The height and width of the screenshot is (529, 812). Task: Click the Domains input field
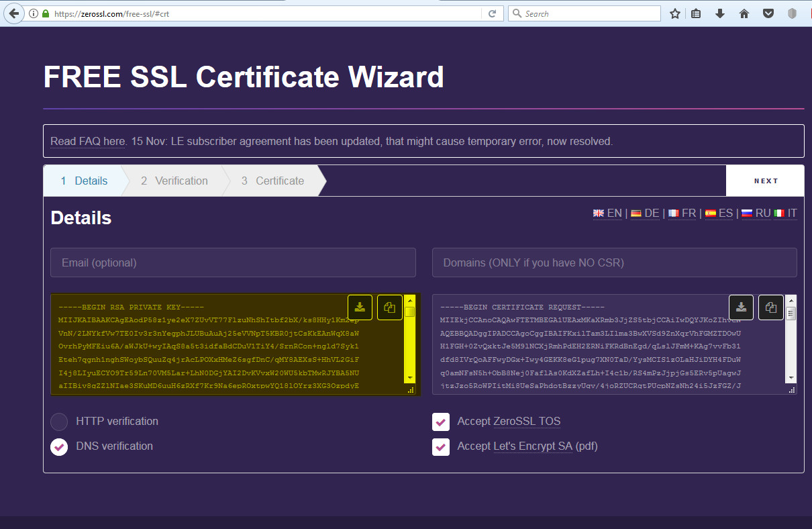tap(615, 262)
